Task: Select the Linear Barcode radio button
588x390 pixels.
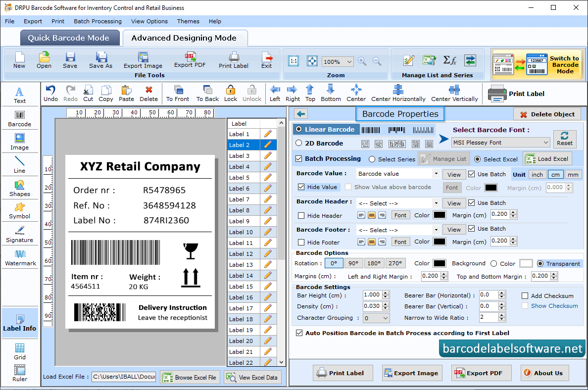Action: (299, 129)
